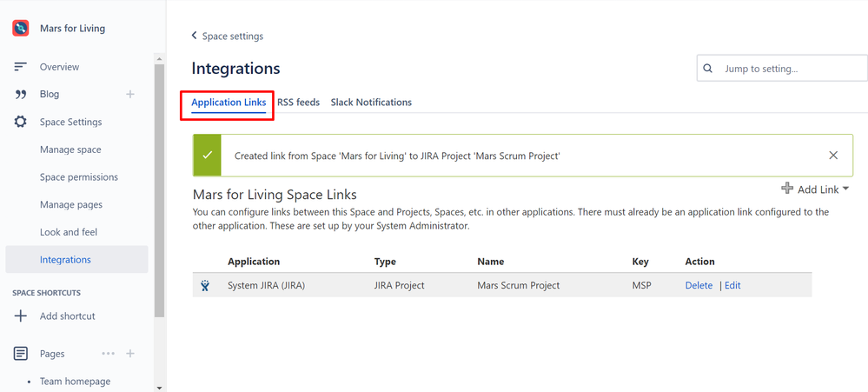Click the search magnifier icon
868x392 pixels.
(707, 70)
